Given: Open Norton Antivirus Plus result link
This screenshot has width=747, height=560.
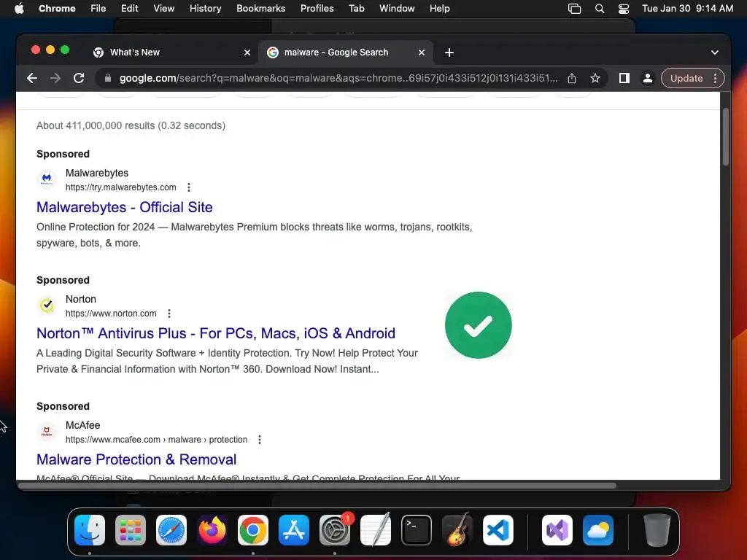Looking at the screenshot, I should (216, 333).
